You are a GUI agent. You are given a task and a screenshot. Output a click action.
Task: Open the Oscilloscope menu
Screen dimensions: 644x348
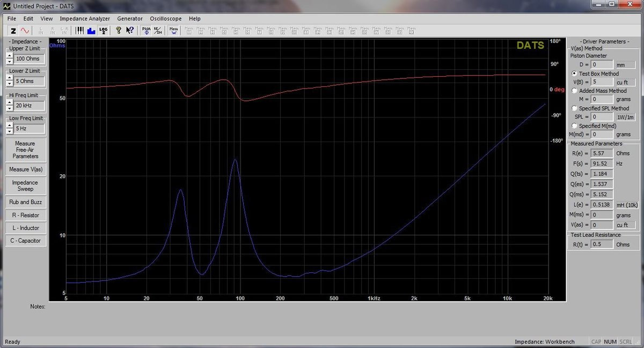coord(166,18)
